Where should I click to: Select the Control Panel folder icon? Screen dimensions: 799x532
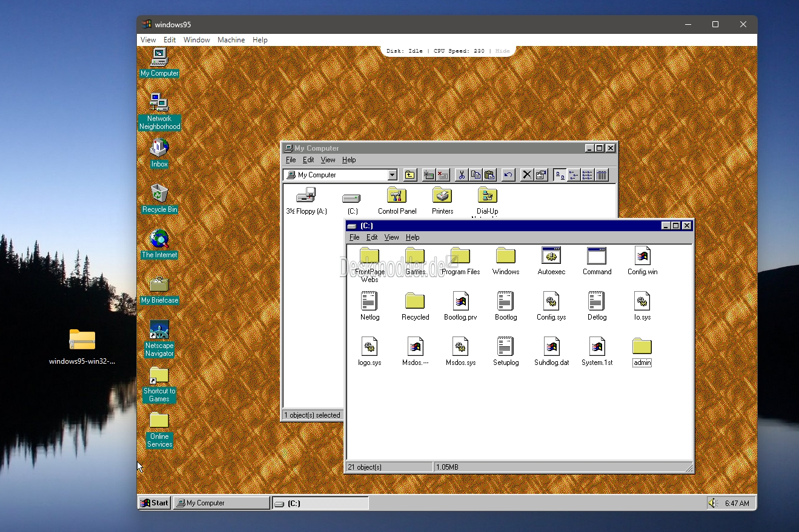coord(397,201)
